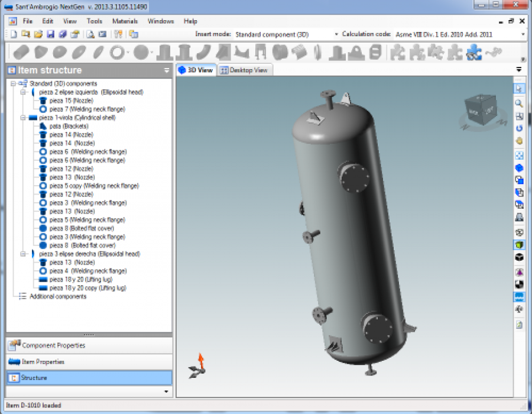
Task: Open the Help menu
Action: 190,21
